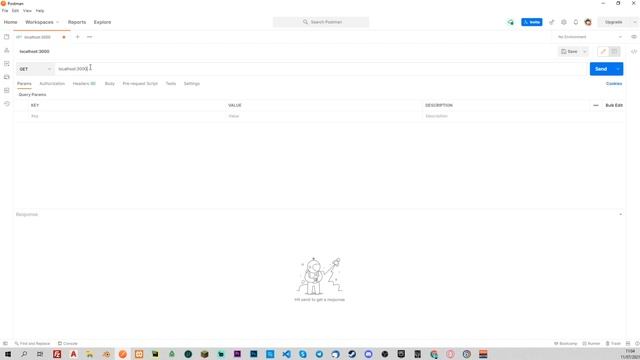
Task: Open Find and Replace
Action: click(x=32, y=343)
